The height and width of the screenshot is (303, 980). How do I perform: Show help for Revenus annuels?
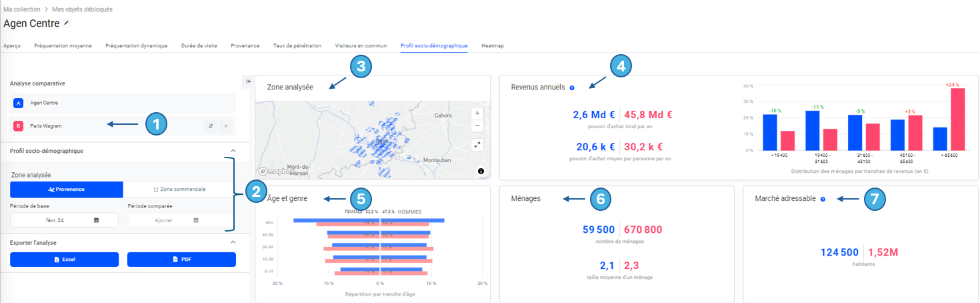coord(572,87)
